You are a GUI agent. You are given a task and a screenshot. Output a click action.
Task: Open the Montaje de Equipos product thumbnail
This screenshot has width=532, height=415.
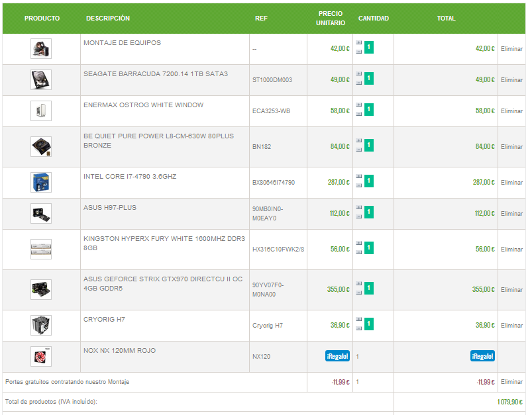click(41, 48)
